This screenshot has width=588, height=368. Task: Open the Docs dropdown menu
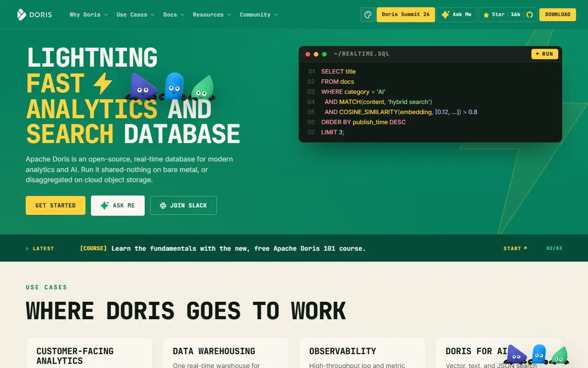174,15
